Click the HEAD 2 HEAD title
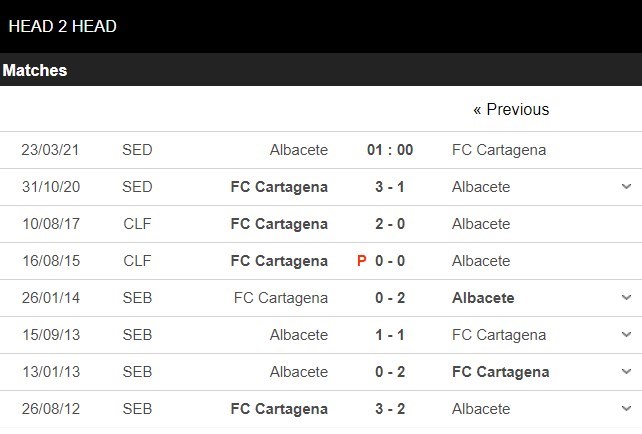Image resolution: width=642 pixels, height=434 pixels. click(62, 27)
